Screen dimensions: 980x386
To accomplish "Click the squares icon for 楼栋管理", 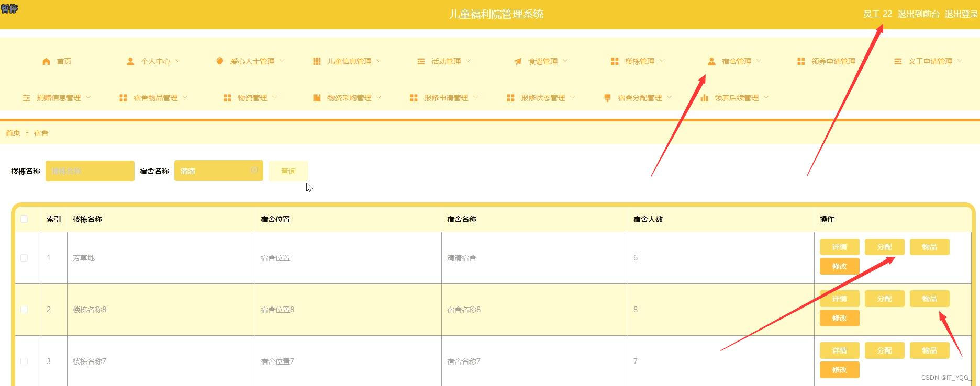I will point(615,61).
